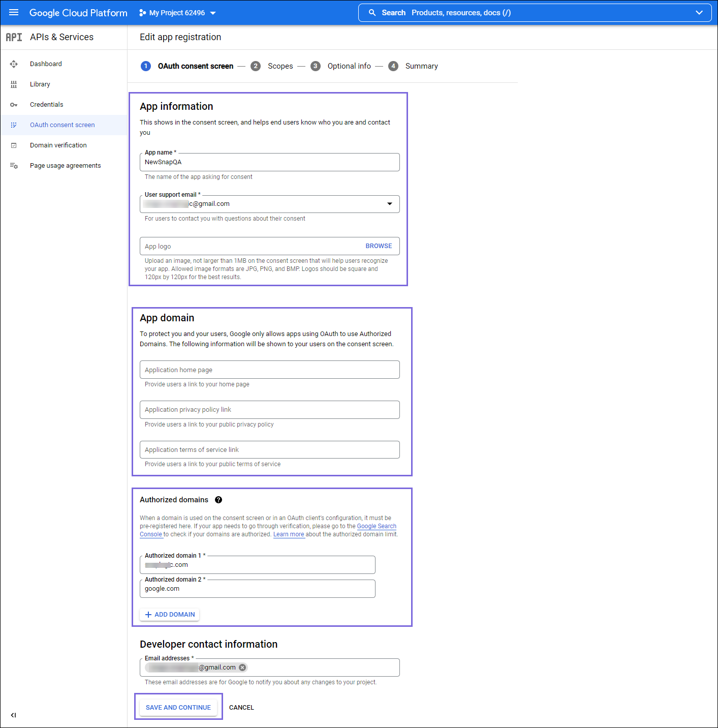The width and height of the screenshot is (718, 728).
Task: Click Browse to upload app logo
Action: click(x=379, y=246)
